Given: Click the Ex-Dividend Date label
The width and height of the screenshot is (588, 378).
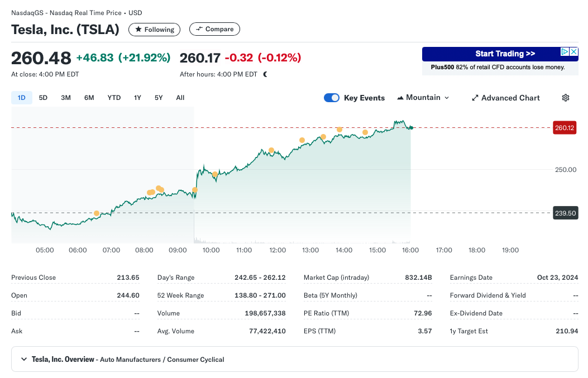Looking at the screenshot, I should pos(476,313).
